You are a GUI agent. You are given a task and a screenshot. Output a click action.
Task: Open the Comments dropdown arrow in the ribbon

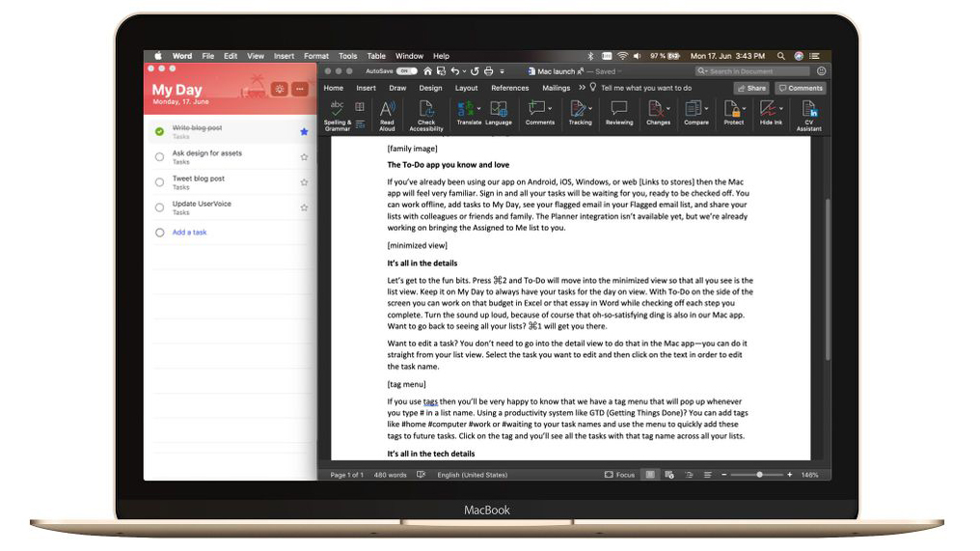550,108
